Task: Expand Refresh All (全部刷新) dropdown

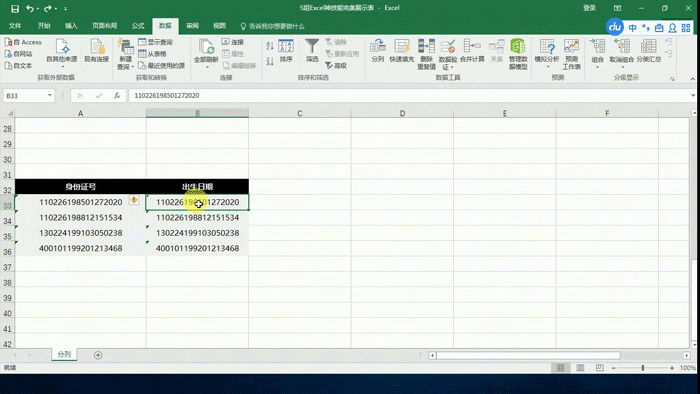Action: click(x=206, y=67)
